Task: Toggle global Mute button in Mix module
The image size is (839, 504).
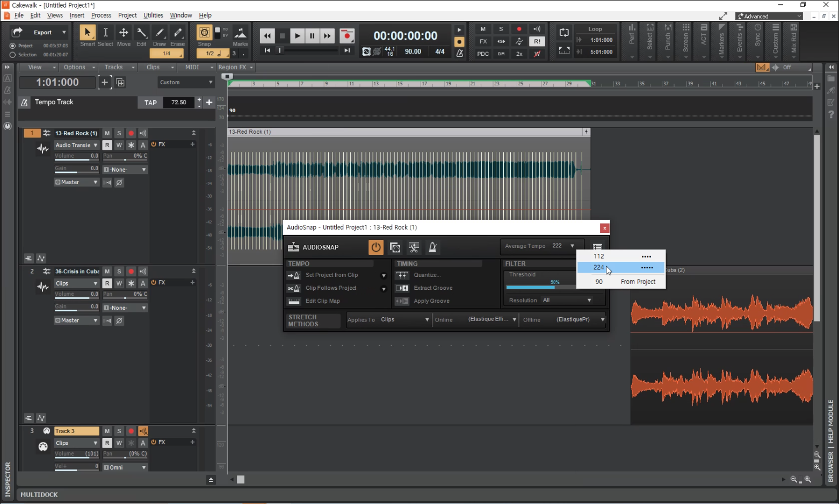Action: click(483, 29)
